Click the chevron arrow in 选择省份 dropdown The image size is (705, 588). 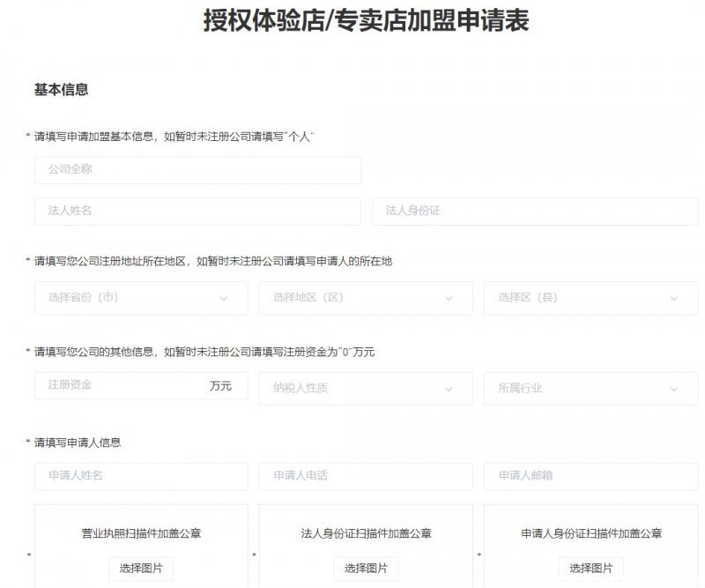(x=224, y=299)
